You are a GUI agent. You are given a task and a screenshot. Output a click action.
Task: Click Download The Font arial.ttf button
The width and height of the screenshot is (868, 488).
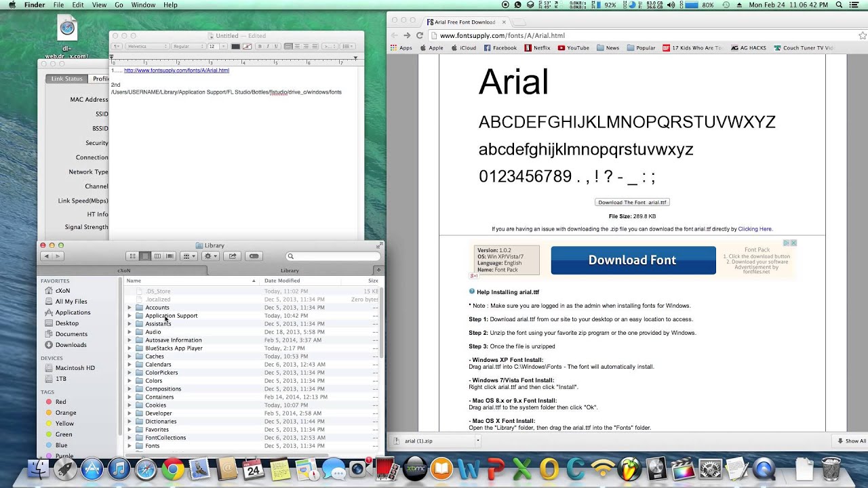pos(632,202)
